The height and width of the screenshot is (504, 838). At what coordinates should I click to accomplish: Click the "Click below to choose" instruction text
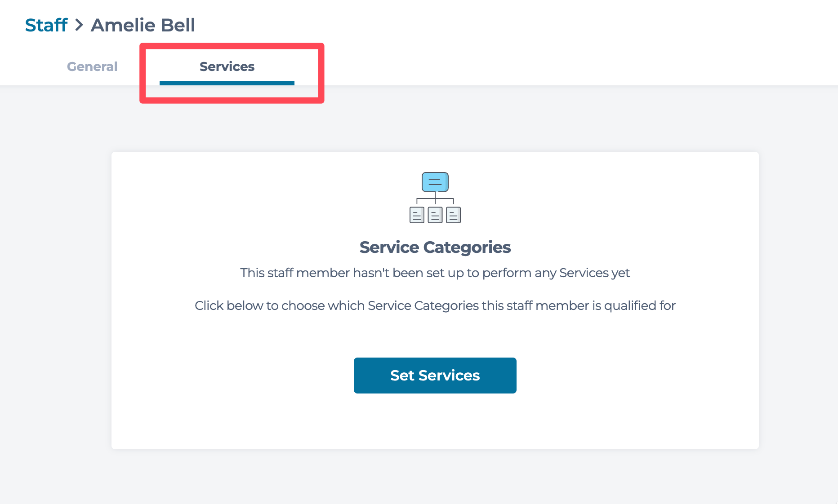pos(435,305)
